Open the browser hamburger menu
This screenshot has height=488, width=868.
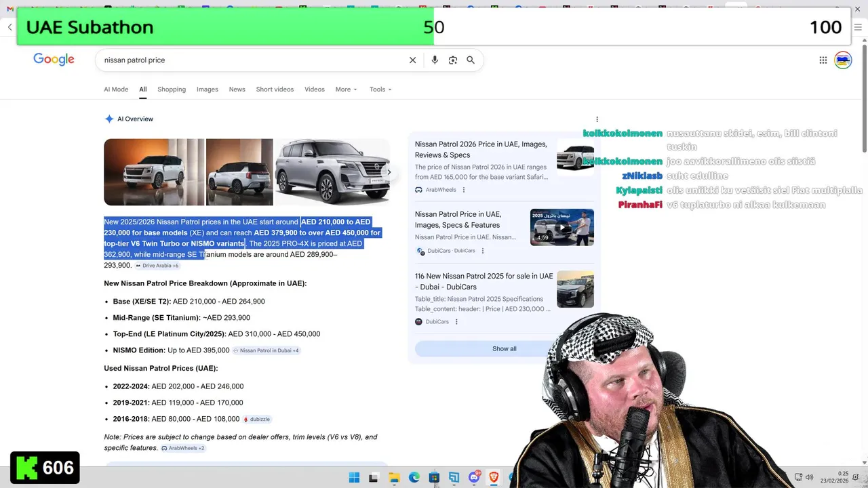tap(858, 27)
